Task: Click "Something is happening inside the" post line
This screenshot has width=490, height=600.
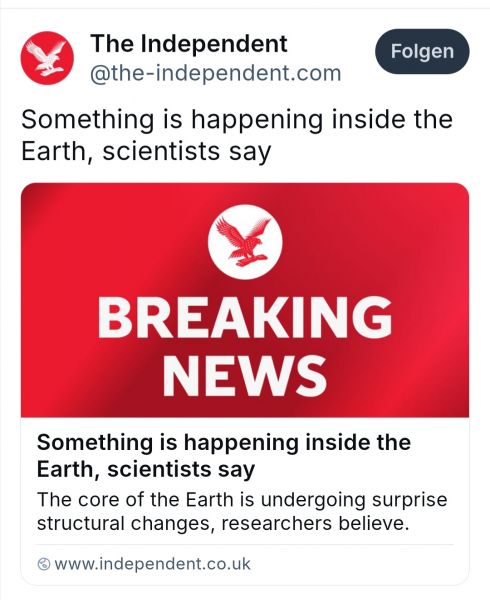Action: point(237,119)
